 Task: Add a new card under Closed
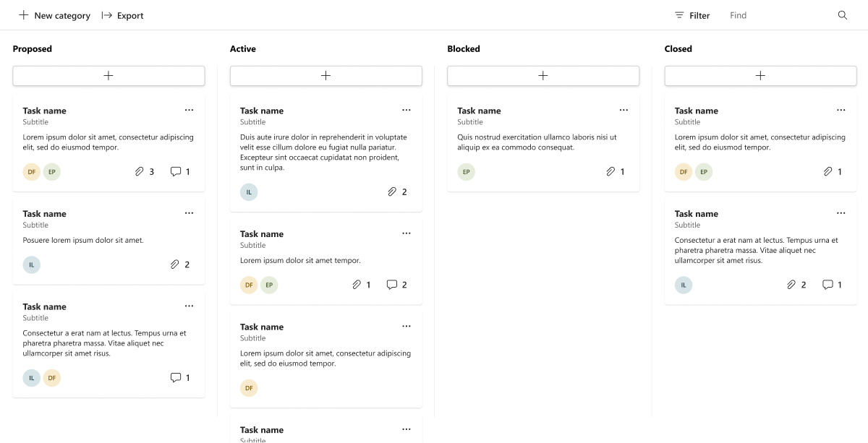coord(760,76)
